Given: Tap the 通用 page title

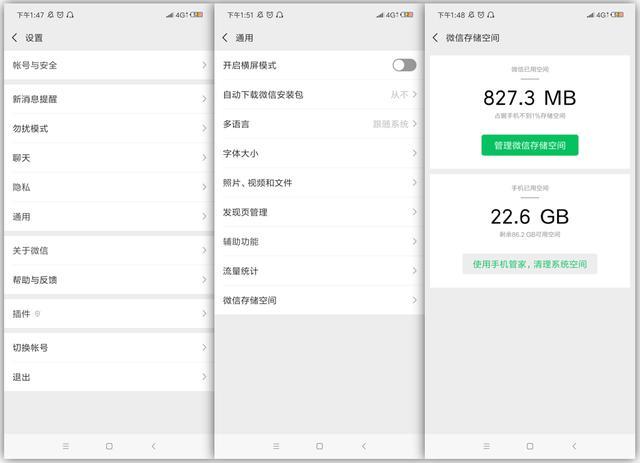Looking at the screenshot, I should pos(244,38).
